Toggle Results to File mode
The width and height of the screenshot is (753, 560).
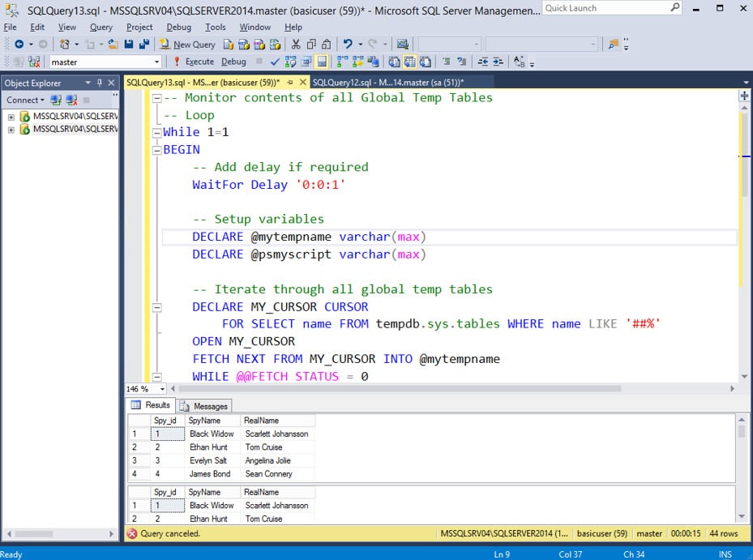[425, 62]
